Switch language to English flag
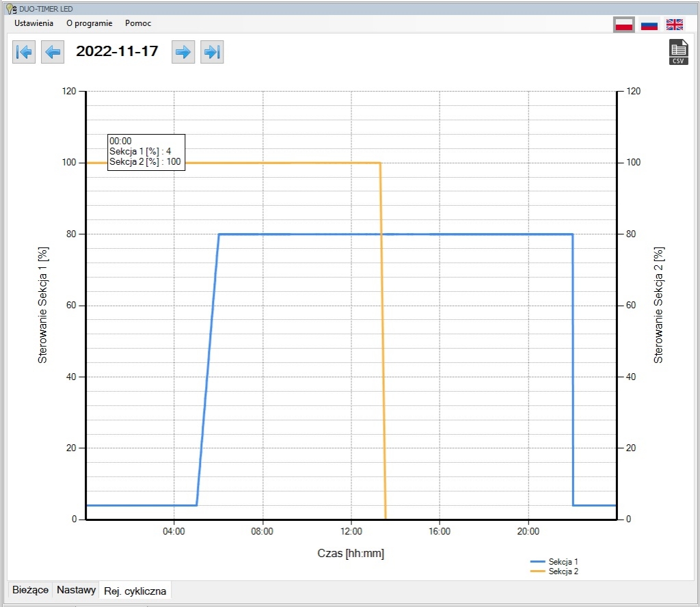Image resolution: width=700 pixels, height=607 pixels. 674,25
